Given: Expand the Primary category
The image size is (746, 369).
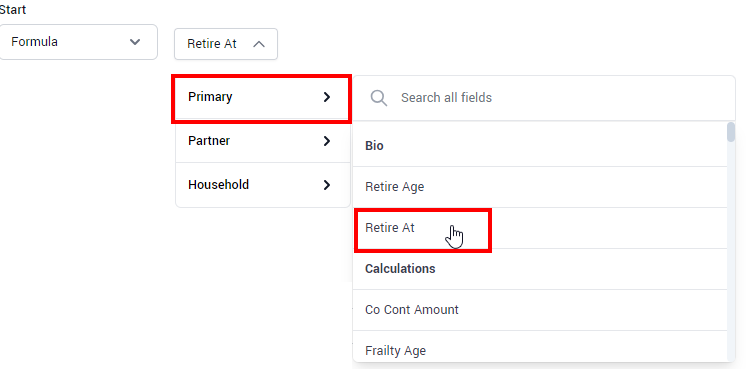Looking at the screenshot, I should (x=262, y=97).
